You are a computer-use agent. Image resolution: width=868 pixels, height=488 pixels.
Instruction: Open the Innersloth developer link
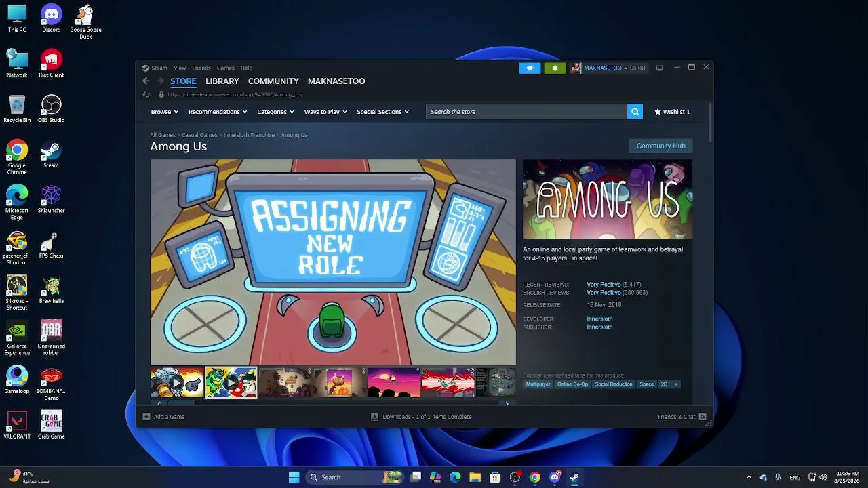pyautogui.click(x=599, y=319)
